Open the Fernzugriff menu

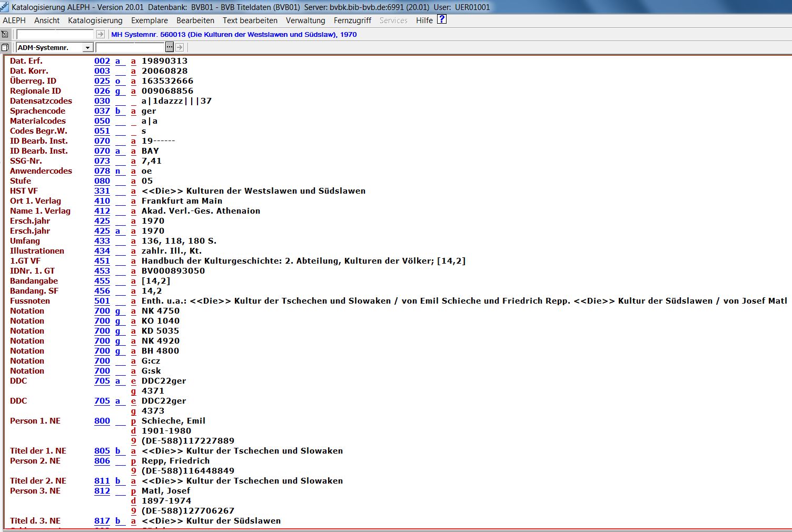(352, 21)
